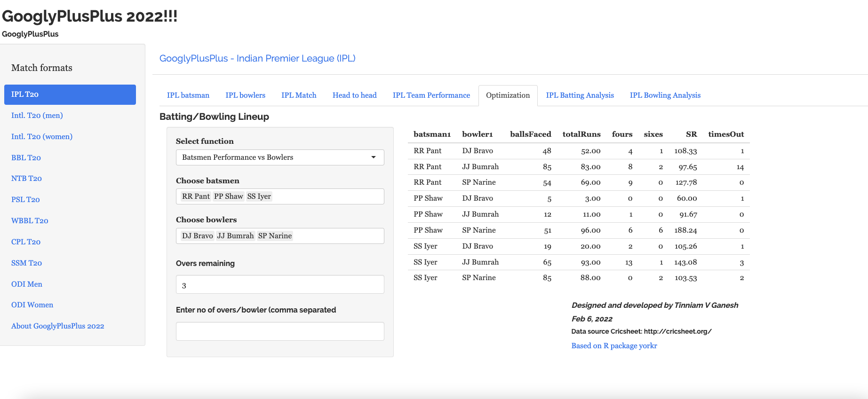
Task: Switch to the IPL batsman tab
Action: pyautogui.click(x=188, y=95)
